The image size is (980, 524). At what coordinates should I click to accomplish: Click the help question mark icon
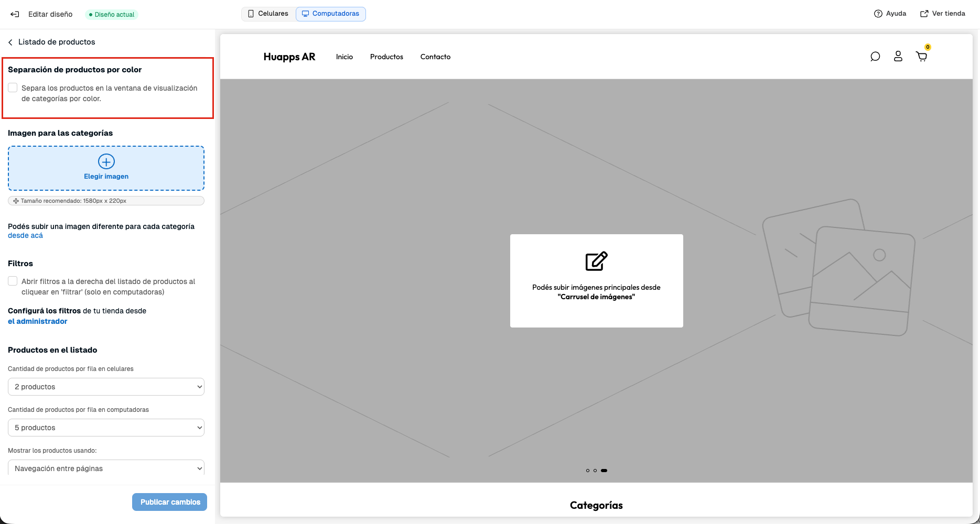tap(878, 14)
